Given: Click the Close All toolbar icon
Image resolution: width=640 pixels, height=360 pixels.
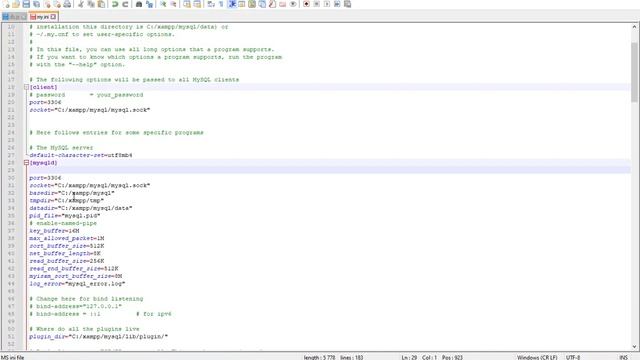Looking at the screenshot, I should click(x=57, y=4).
